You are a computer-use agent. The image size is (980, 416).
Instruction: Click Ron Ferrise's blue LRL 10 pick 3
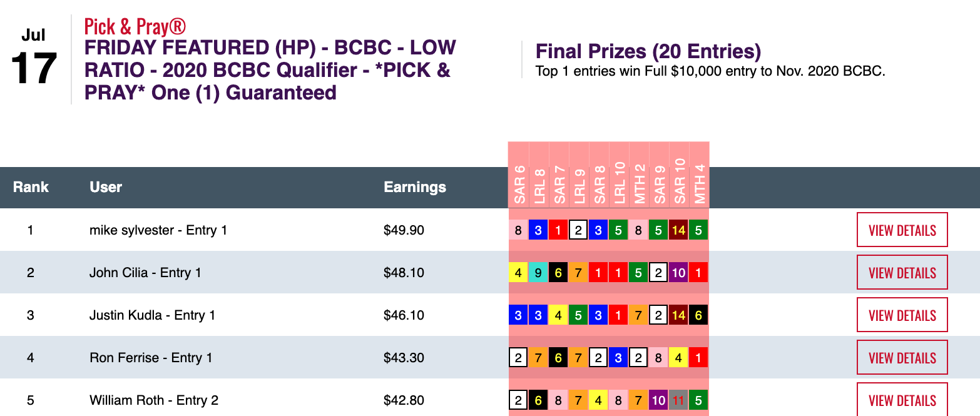(x=618, y=358)
